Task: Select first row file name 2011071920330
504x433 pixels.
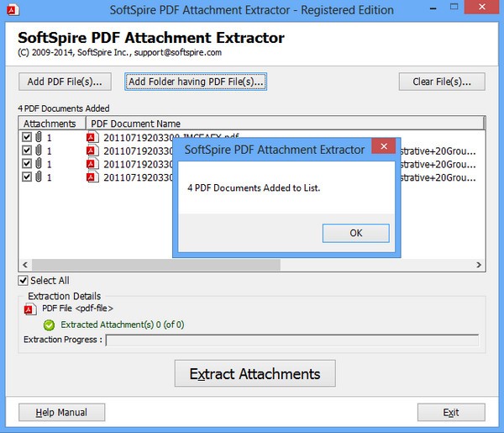Action: (138, 138)
